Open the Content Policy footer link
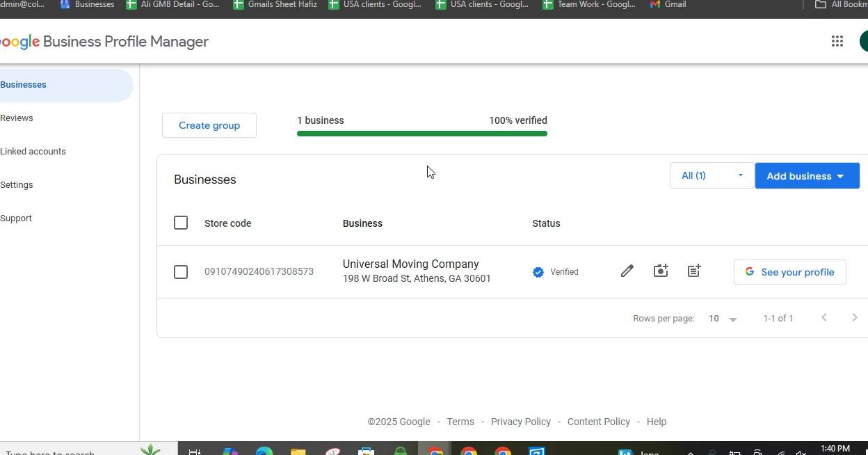Viewport: 868px width, 455px height. pyautogui.click(x=598, y=422)
